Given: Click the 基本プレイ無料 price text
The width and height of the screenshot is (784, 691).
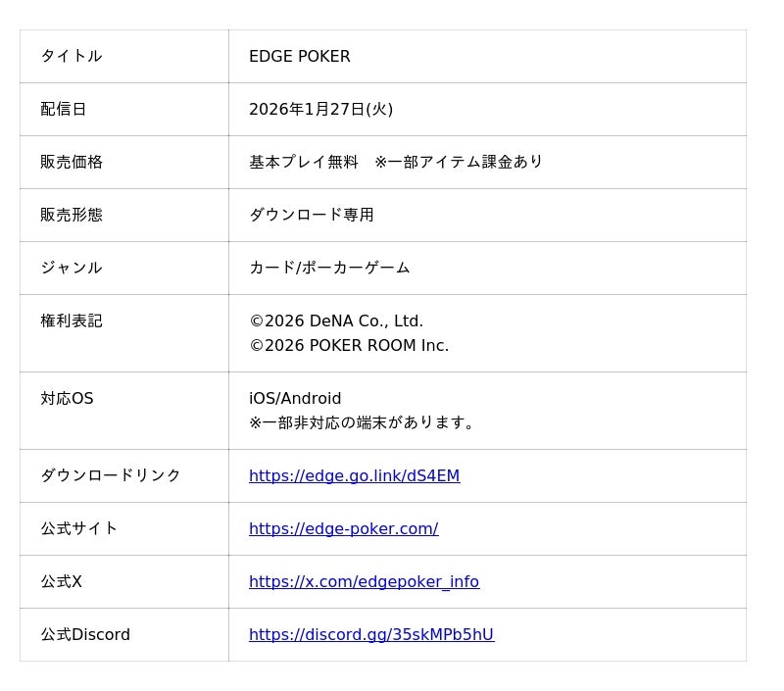Looking at the screenshot, I should tap(304, 162).
